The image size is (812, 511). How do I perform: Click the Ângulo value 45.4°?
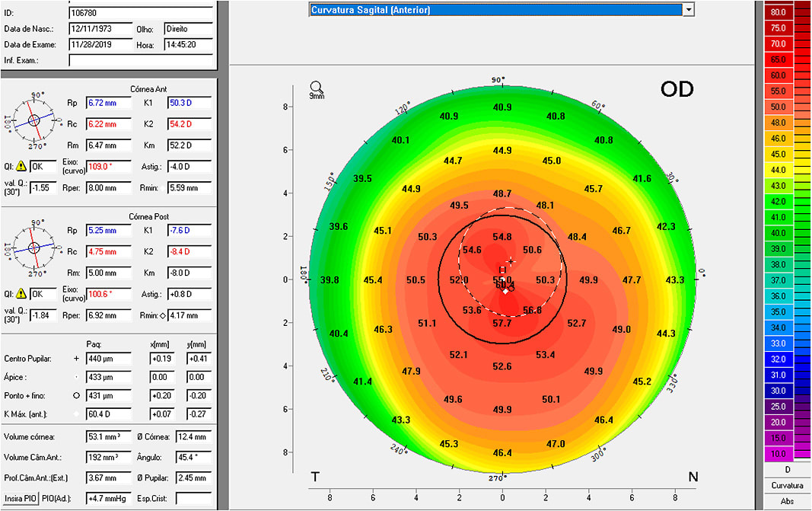194,458
